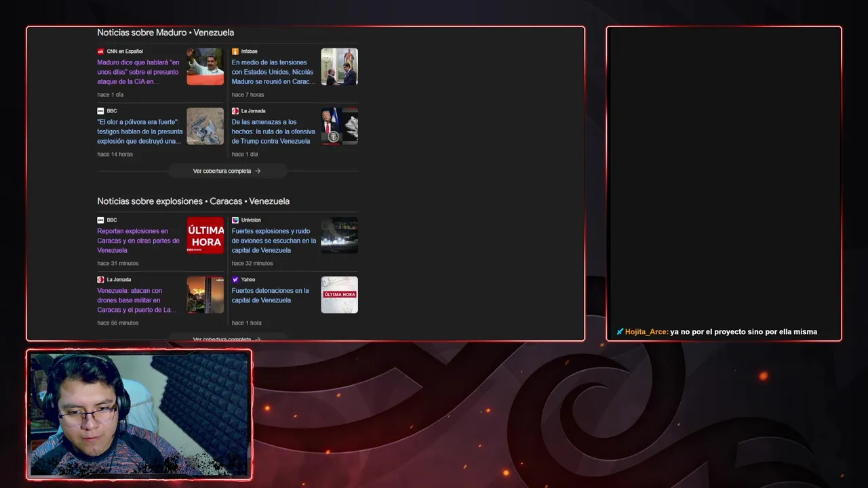Click the 'hace 32 minutos' timestamp

(x=252, y=264)
